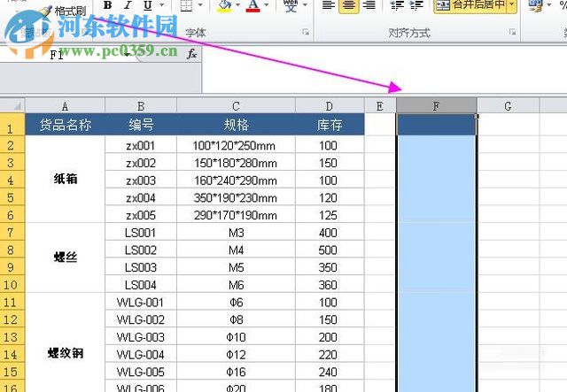Click cell 100*120*250mm
Screen dimensions: 567x392
click(237, 146)
